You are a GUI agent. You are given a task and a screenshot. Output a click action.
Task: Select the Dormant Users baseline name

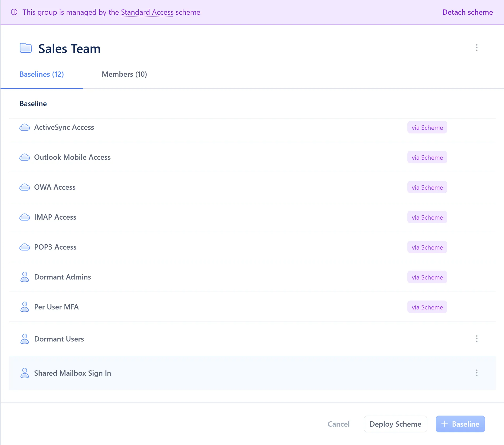[59, 339]
